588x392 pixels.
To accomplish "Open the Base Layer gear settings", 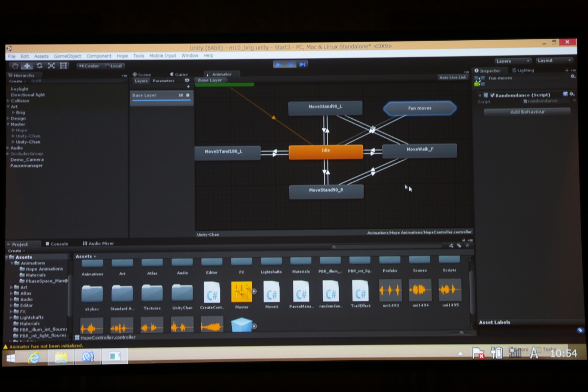I will pos(188,95).
